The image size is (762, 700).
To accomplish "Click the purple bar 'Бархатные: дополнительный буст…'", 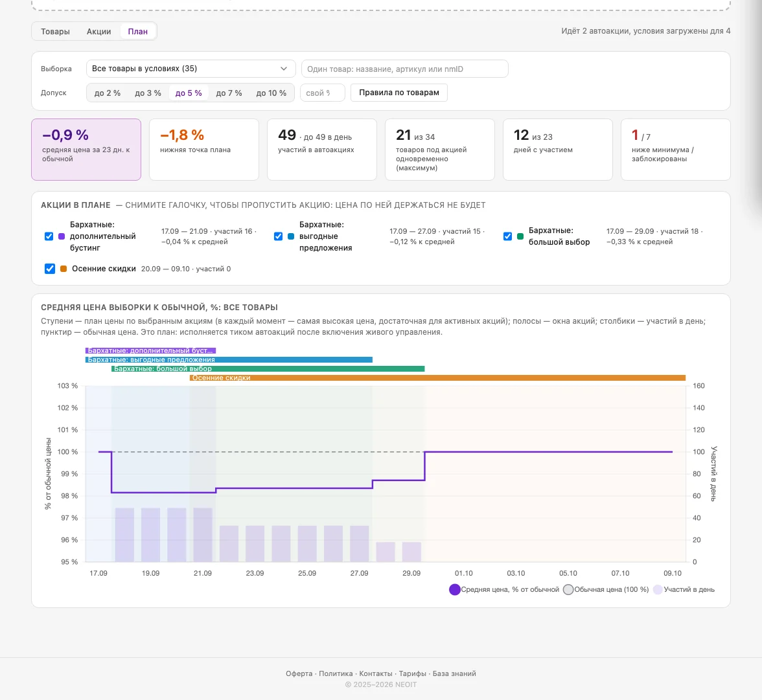I will pos(150,350).
